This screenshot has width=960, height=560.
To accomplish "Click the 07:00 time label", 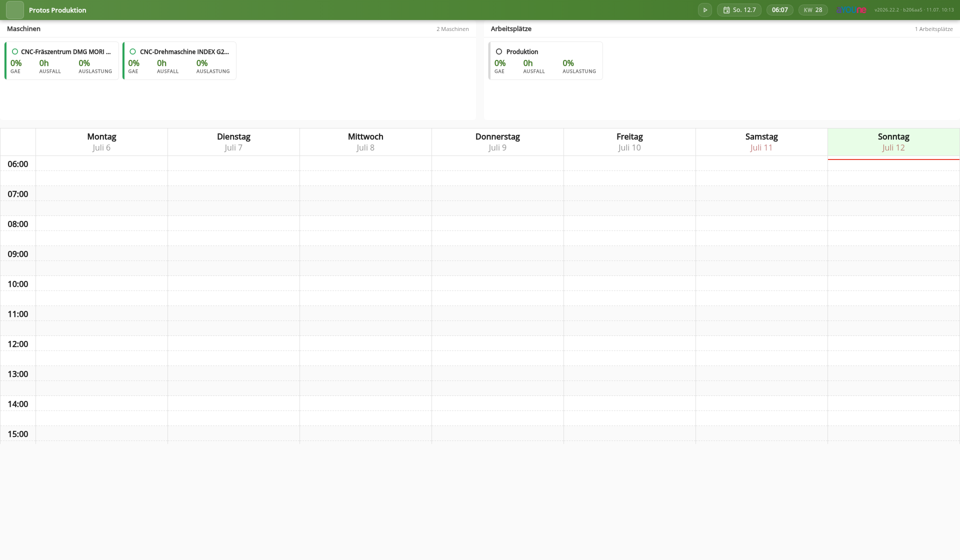I will (x=18, y=194).
